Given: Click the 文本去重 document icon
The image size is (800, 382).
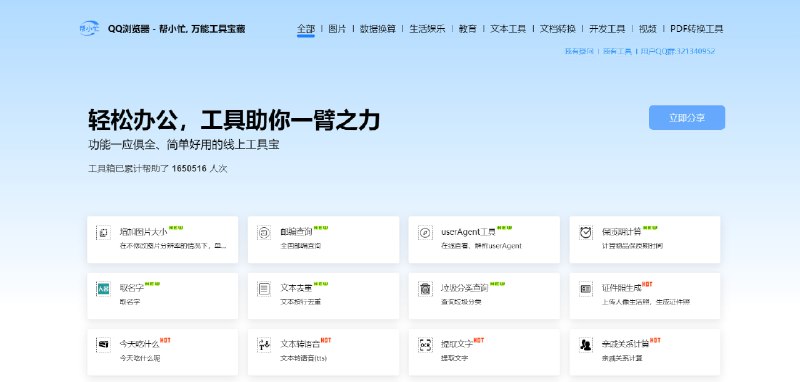Looking at the screenshot, I should pos(264,289).
